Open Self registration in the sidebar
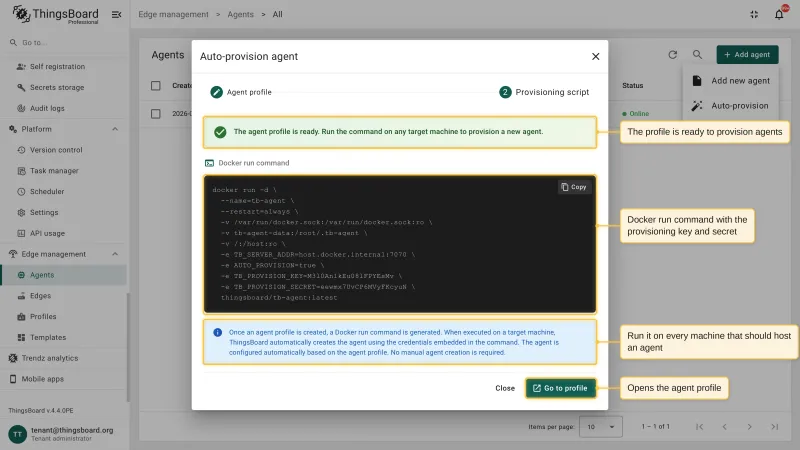Image resolution: width=800 pixels, height=450 pixels. [64, 66]
